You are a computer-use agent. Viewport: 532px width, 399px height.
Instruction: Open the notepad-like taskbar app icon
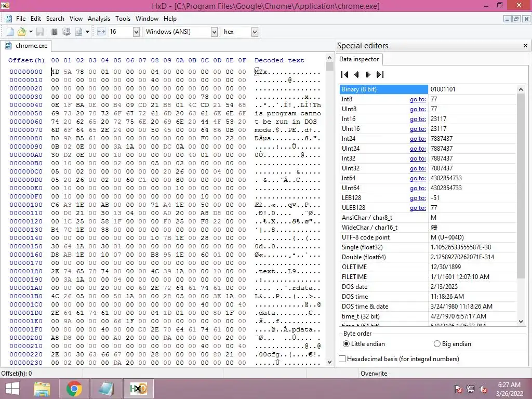pos(106,389)
